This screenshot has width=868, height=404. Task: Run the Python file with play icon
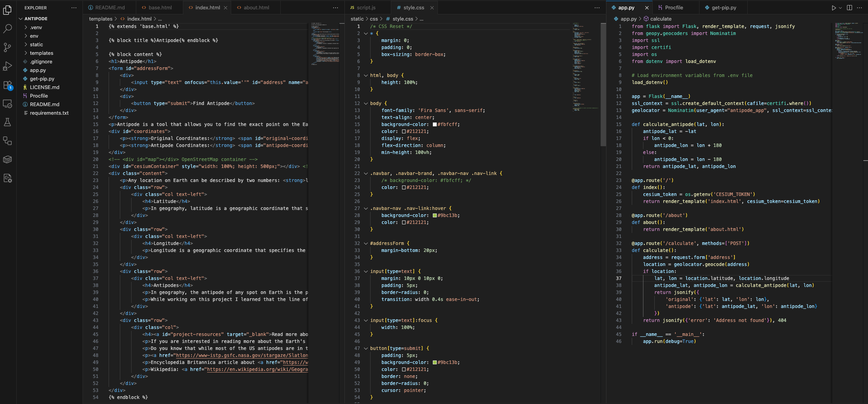834,8
